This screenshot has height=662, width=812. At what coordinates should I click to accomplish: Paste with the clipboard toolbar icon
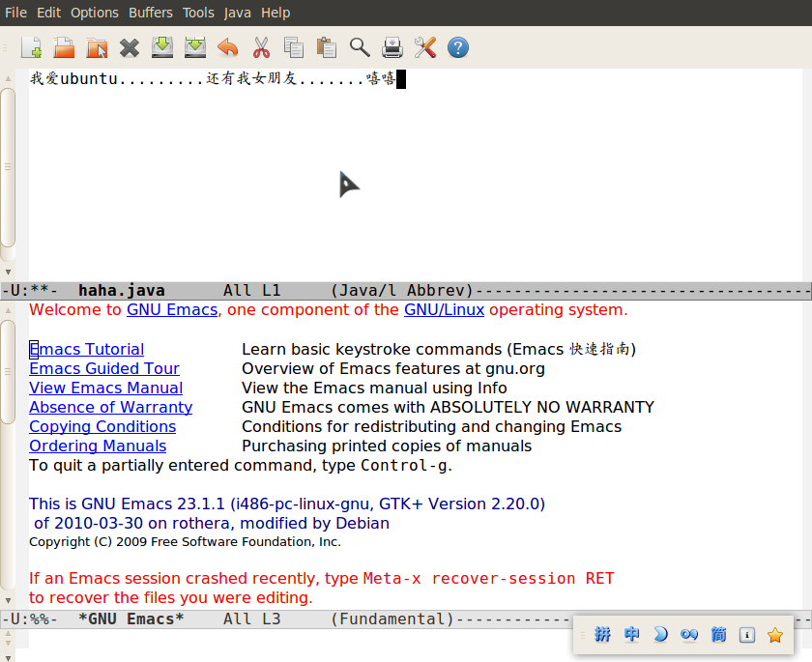coord(327,47)
